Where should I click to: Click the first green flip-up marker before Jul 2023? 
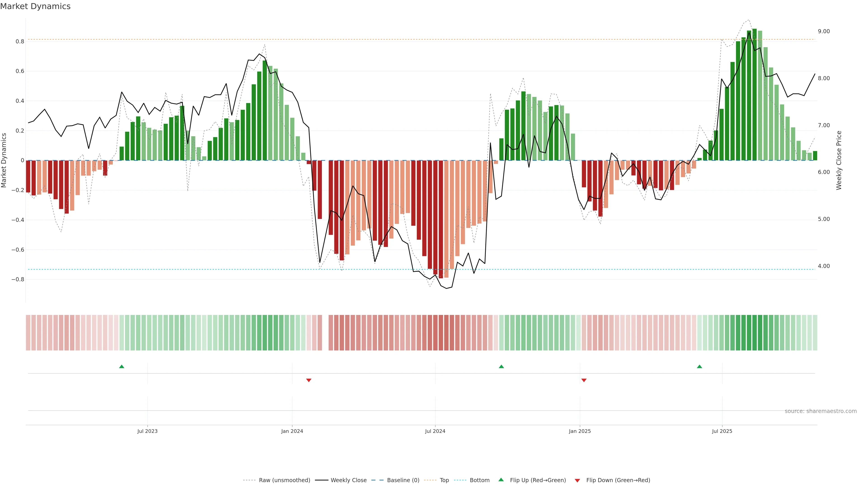pyautogui.click(x=122, y=366)
